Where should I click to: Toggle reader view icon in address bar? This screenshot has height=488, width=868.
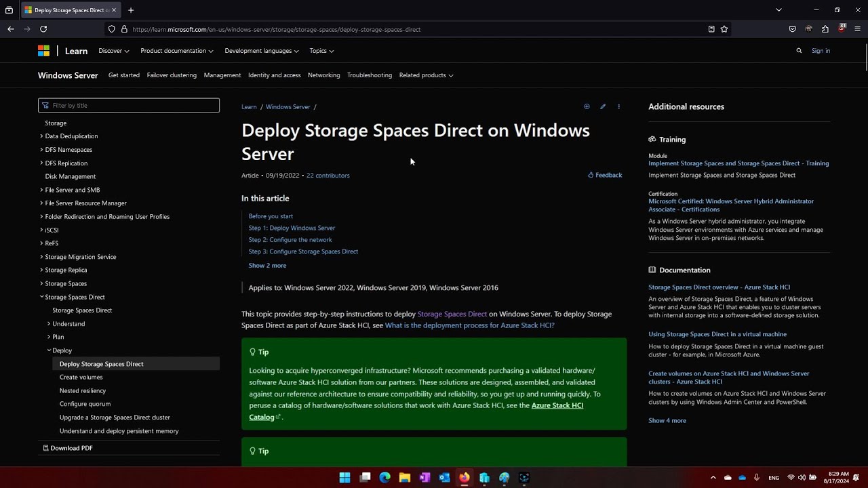(x=711, y=29)
